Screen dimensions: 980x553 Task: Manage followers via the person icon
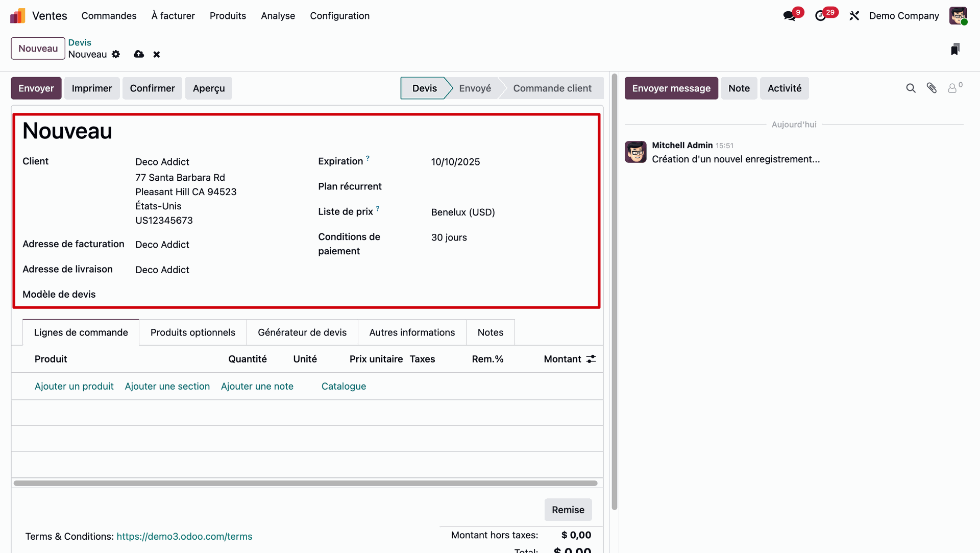click(953, 88)
